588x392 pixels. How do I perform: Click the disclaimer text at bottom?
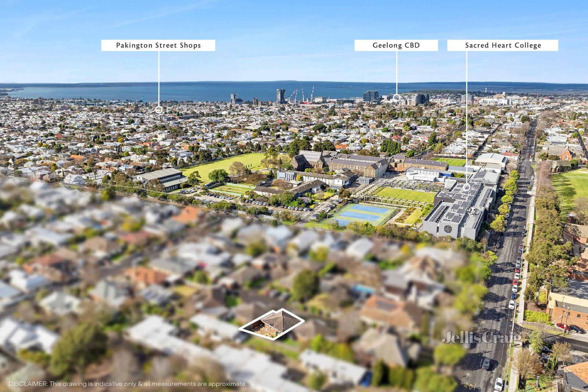point(128,384)
